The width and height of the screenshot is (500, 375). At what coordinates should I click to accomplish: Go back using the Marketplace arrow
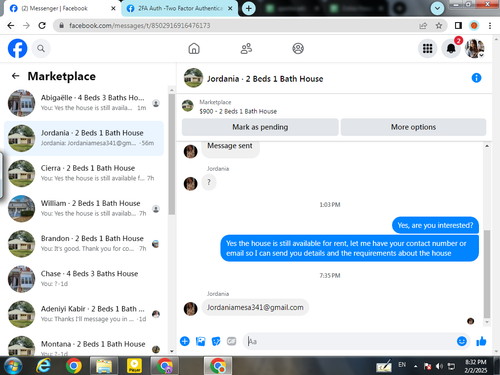15,76
